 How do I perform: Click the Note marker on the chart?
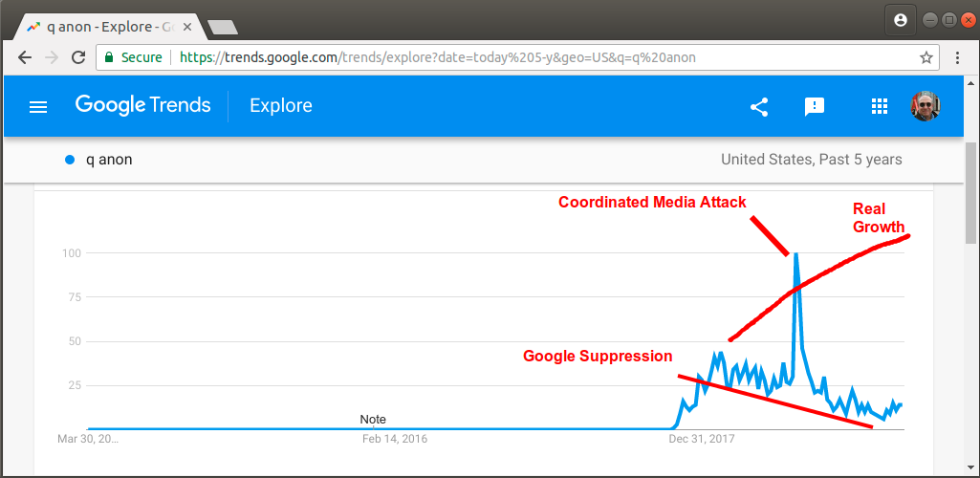coord(373,420)
